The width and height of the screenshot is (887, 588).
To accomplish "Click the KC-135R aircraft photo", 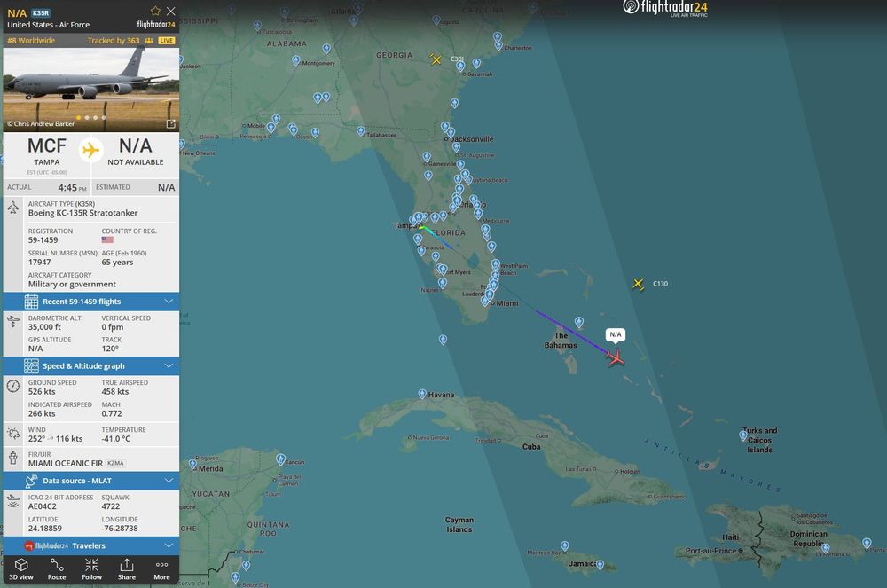I will pos(91,90).
